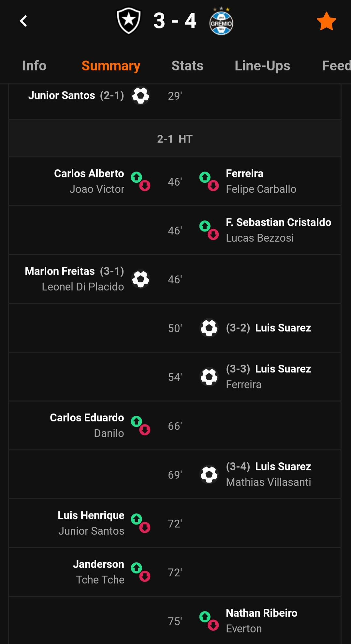The height and width of the screenshot is (644, 351).
Task: Tap the goal icon for Marlon Freitas
Action: coord(140,279)
